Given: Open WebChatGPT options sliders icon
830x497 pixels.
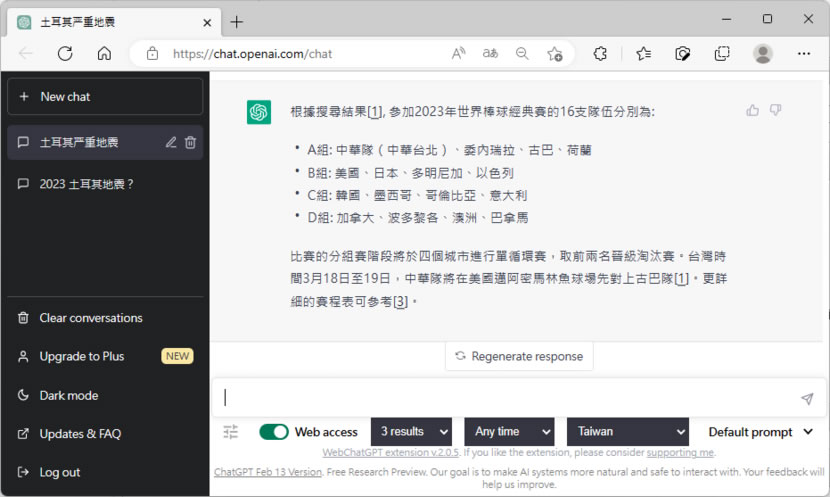Looking at the screenshot, I should [231, 432].
